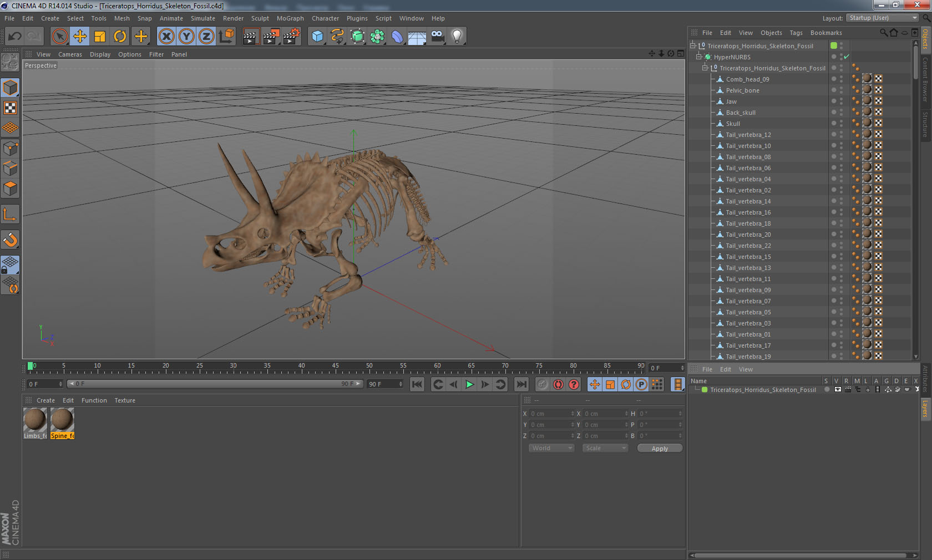932x560 pixels.
Task: Open the Sculpt menu
Action: click(x=260, y=18)
